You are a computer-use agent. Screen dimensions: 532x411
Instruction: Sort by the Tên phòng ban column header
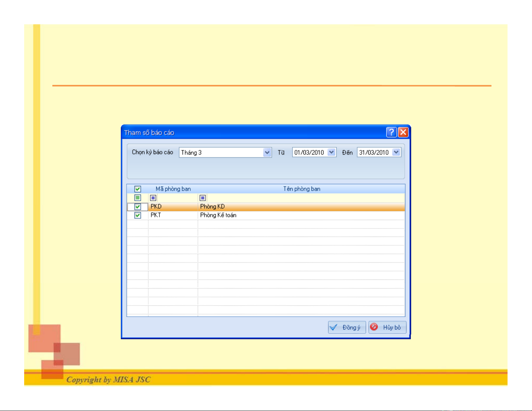[x=301, y=189]
